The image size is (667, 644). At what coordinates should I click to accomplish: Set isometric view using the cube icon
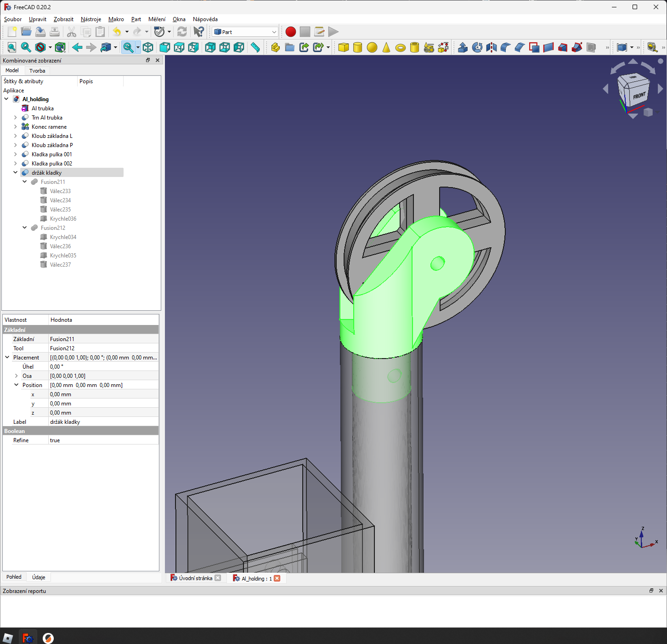pos(148,47)
